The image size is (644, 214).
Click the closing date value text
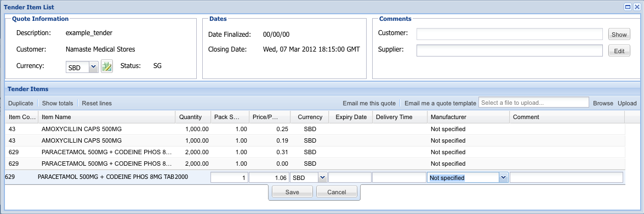311,49
